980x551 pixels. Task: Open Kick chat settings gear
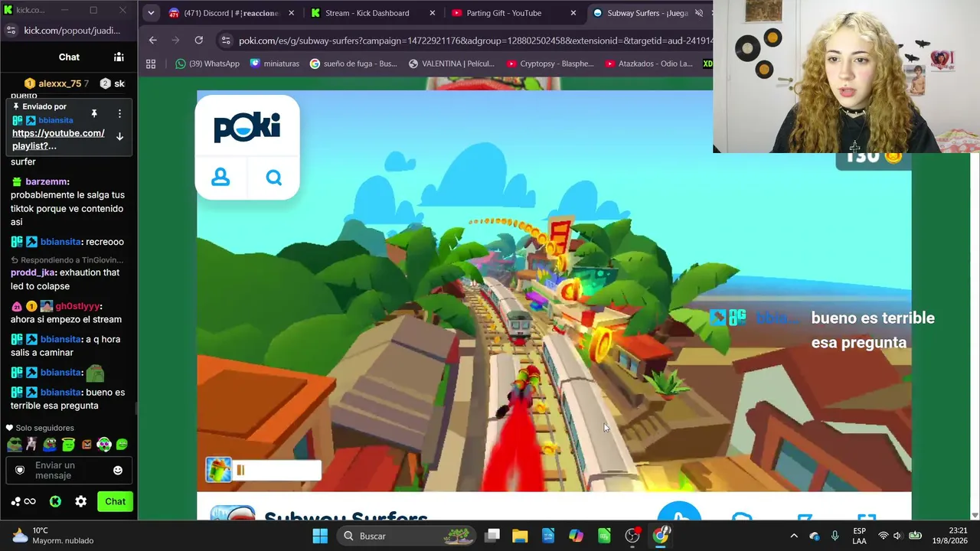tap(81, 501)
